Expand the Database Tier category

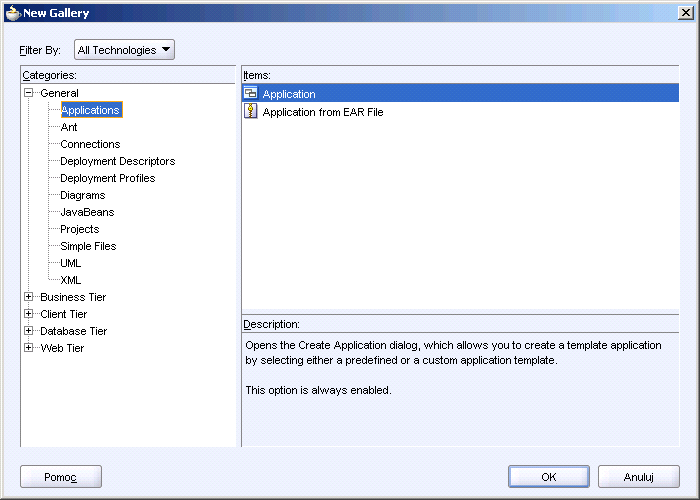coord(29,331)
